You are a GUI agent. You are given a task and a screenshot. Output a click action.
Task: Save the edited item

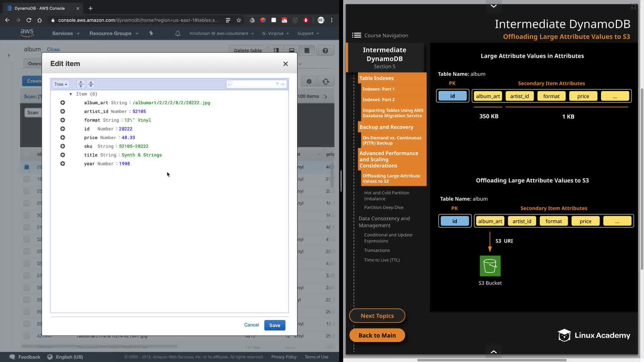[274, 325]
